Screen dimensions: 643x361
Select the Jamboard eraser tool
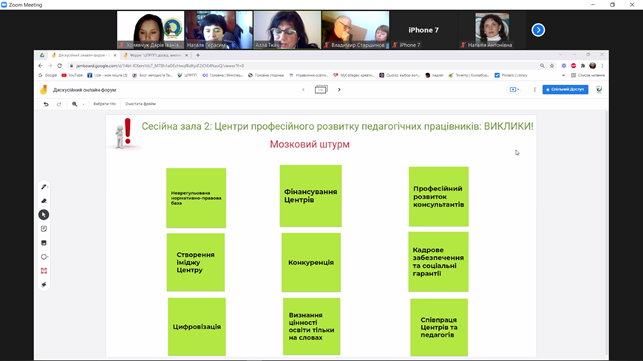[44, 201]
